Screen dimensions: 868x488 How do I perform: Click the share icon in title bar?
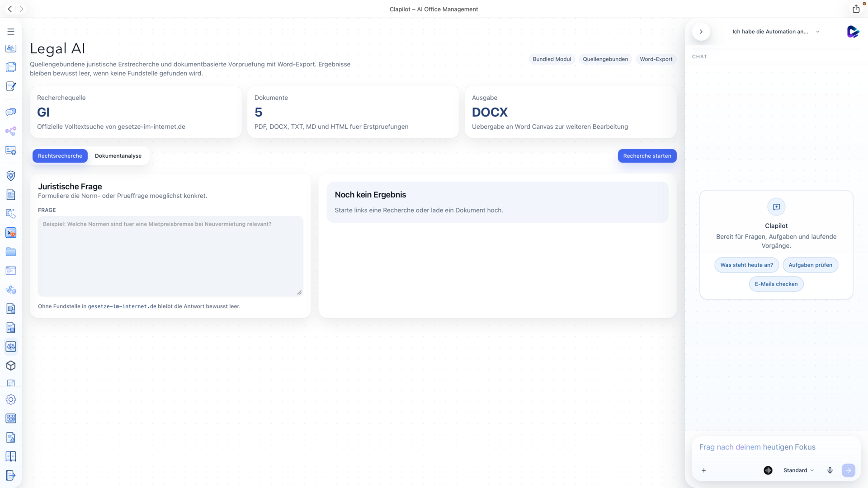pos(856,9)
